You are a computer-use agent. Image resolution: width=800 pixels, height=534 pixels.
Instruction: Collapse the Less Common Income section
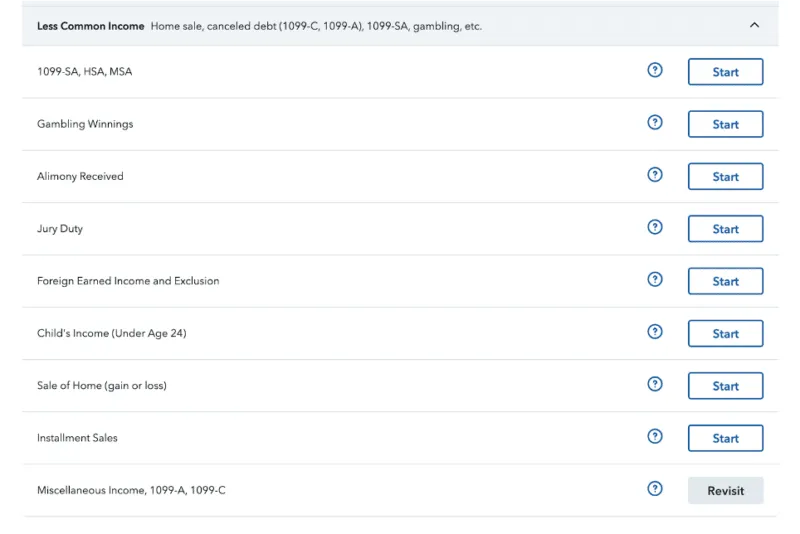(754, 25)
